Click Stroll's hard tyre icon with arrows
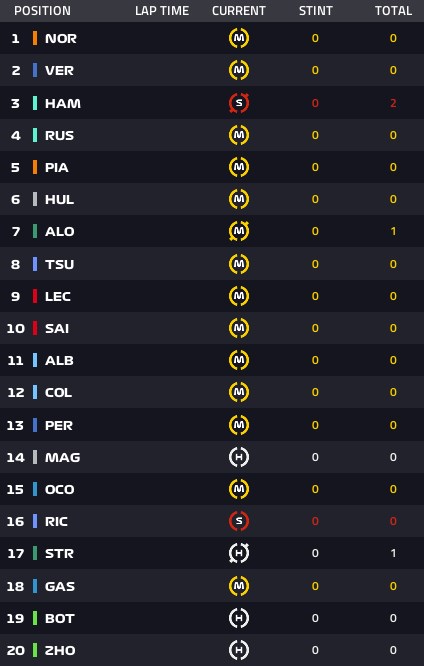 (239, 553)
